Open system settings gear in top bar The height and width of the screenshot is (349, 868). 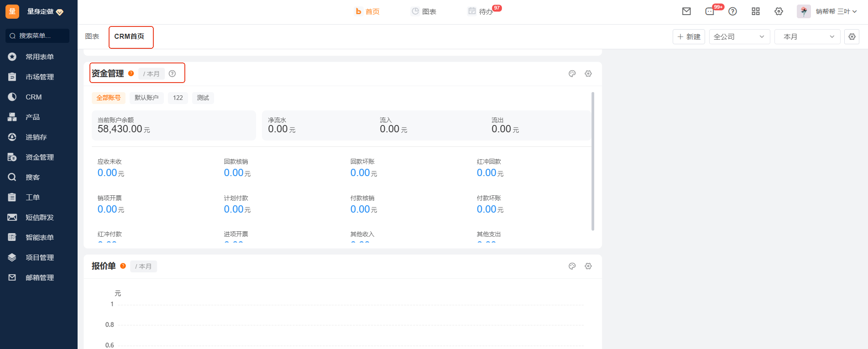coord(779,11)
